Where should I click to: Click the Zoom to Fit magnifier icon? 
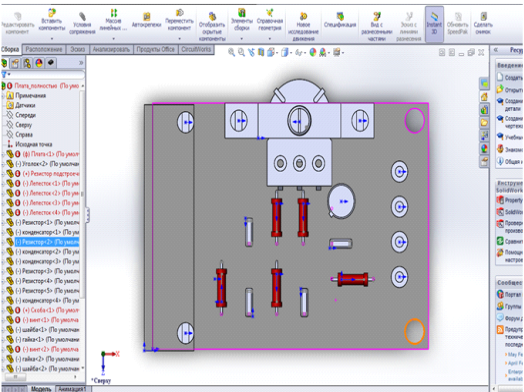(231, 52)
